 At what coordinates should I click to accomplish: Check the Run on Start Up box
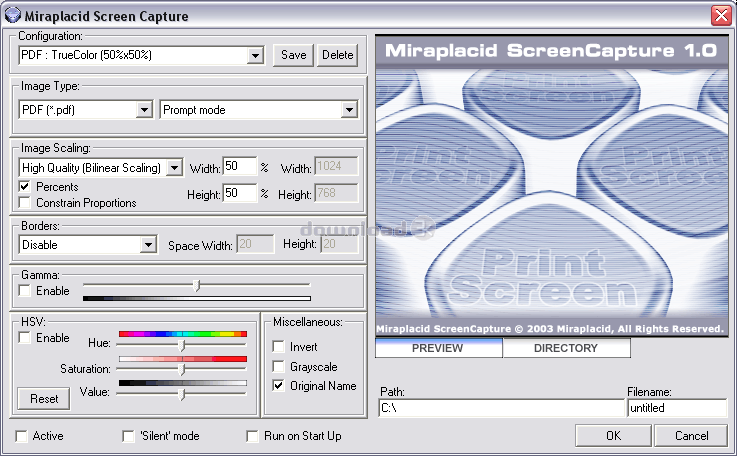click(x=253, y=436)
